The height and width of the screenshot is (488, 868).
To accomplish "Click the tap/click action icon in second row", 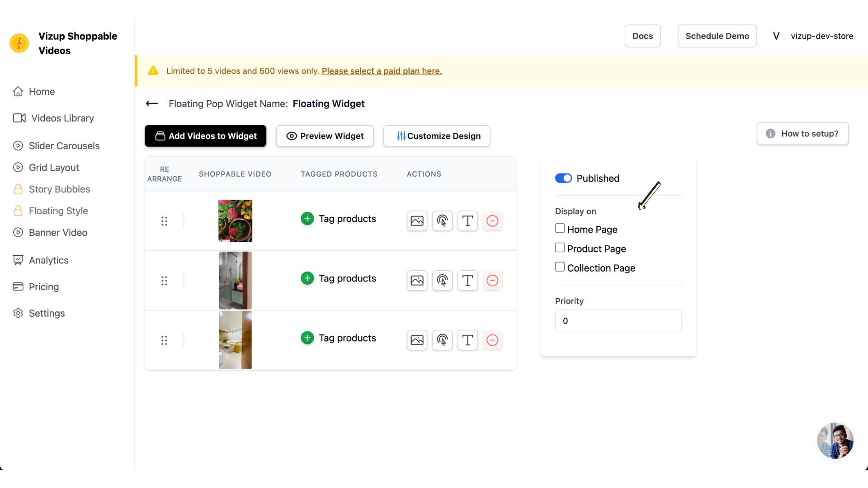I will coord(442,281).
